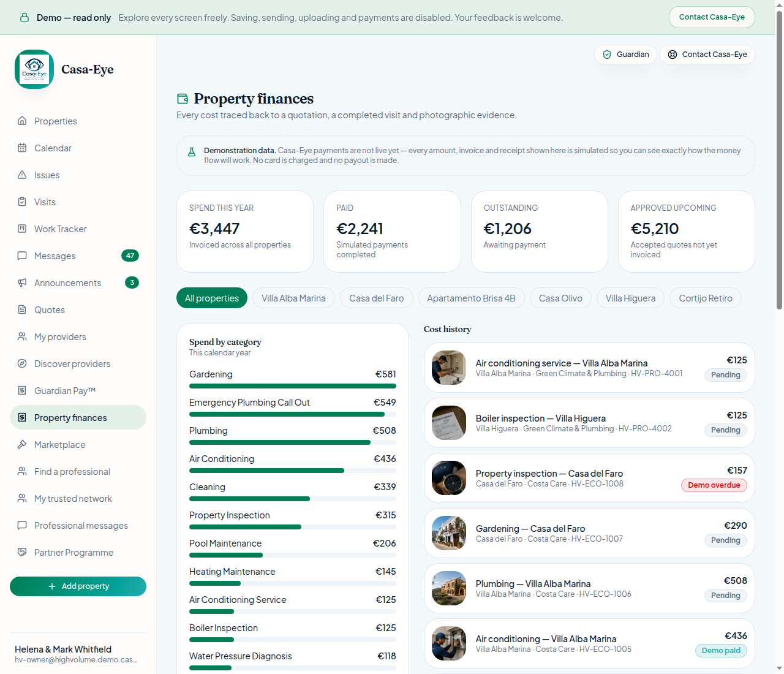Select the Professional messages icon
This screenshot has width=784, height=674.
pyautogui.click(x=22, y=525)
